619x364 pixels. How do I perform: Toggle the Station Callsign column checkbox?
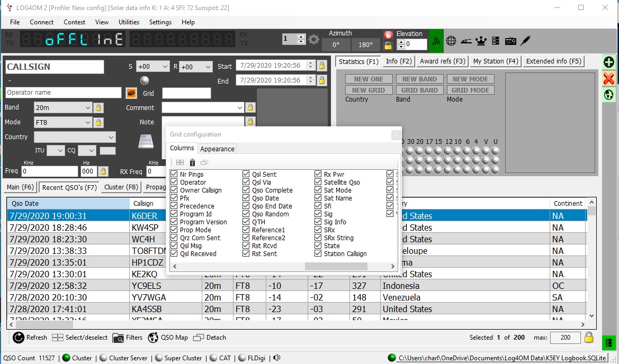(x=318, y=253)
